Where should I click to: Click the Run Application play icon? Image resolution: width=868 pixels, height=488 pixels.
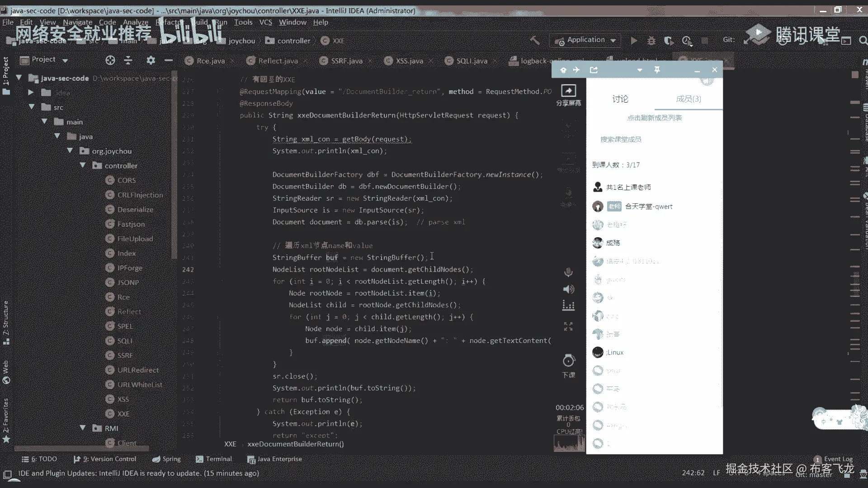(x=634, y=41)
